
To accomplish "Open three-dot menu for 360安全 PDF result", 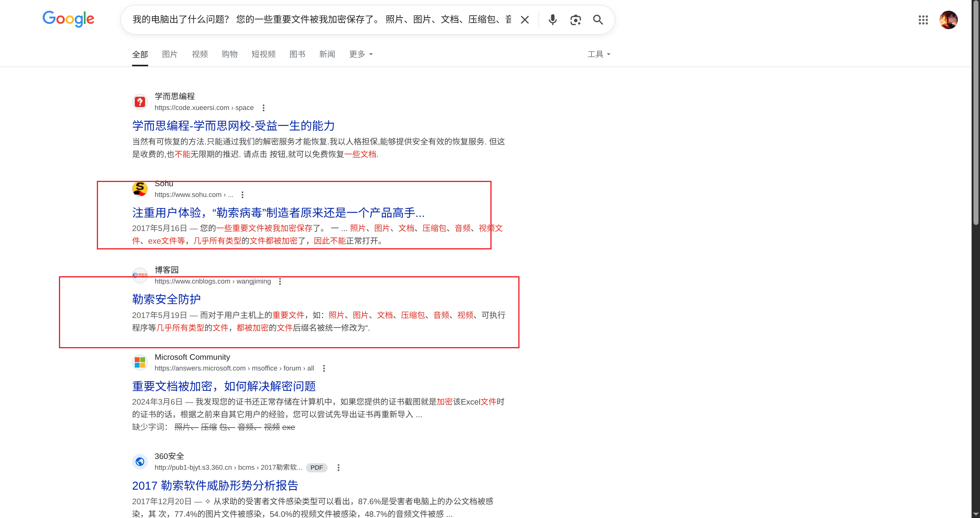I will (x=338, y=467).
